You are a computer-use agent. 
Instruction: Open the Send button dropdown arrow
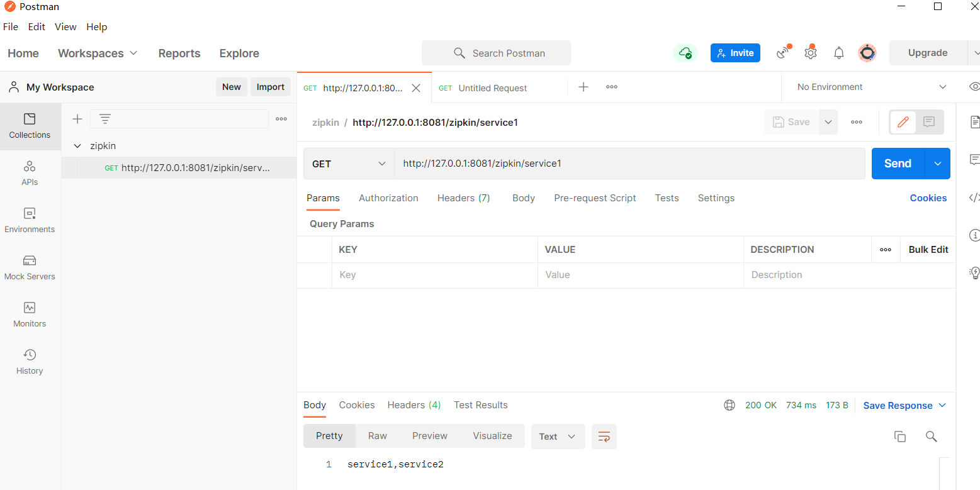pos(938,164)
